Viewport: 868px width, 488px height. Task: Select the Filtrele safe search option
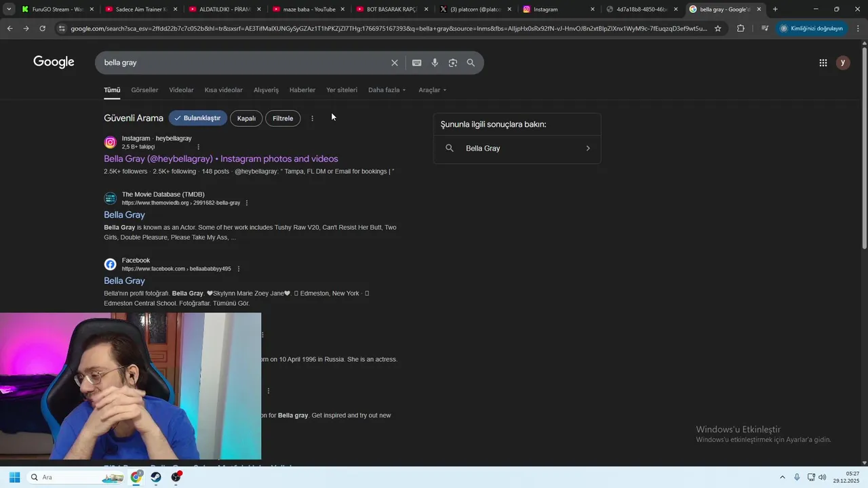(x=283, y=119)
